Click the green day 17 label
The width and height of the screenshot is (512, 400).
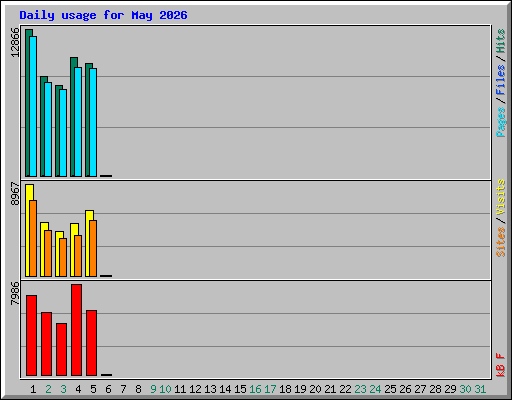pos(270,389)
